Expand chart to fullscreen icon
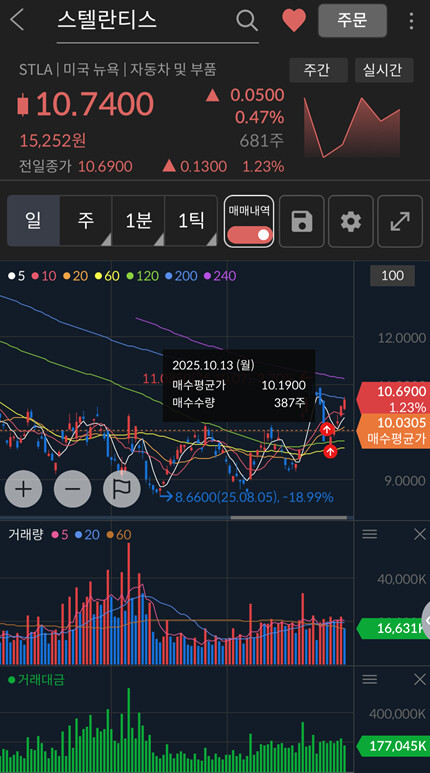430x773 pixels. tap(400, 221)
